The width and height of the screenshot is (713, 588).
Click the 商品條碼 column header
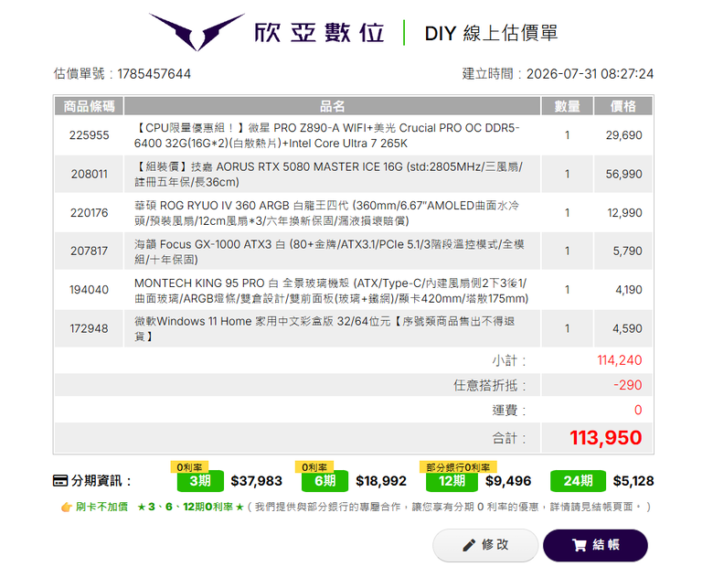[90, 106]
